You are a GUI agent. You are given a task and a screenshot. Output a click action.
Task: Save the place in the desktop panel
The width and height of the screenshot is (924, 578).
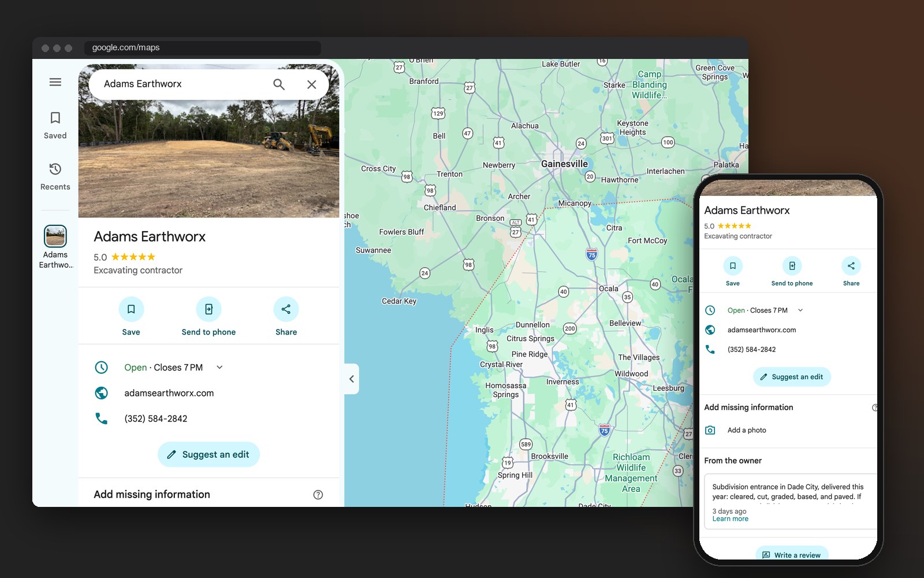pos(131,317)
